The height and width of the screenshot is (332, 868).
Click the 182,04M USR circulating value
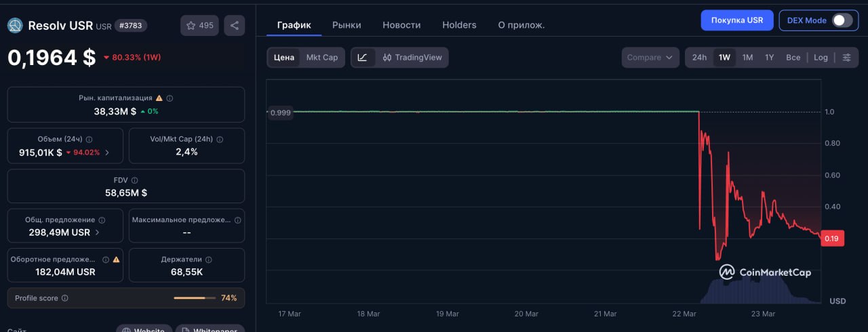click(65, 272)
